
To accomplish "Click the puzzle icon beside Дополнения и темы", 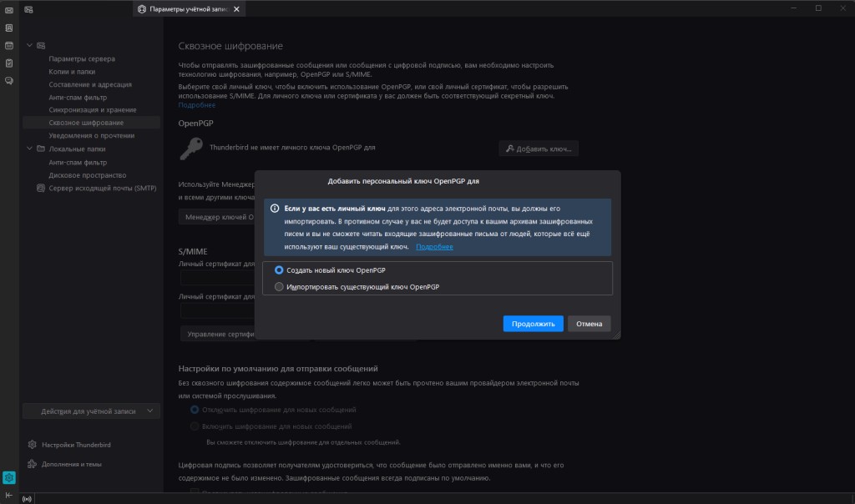I will [33, 464].
